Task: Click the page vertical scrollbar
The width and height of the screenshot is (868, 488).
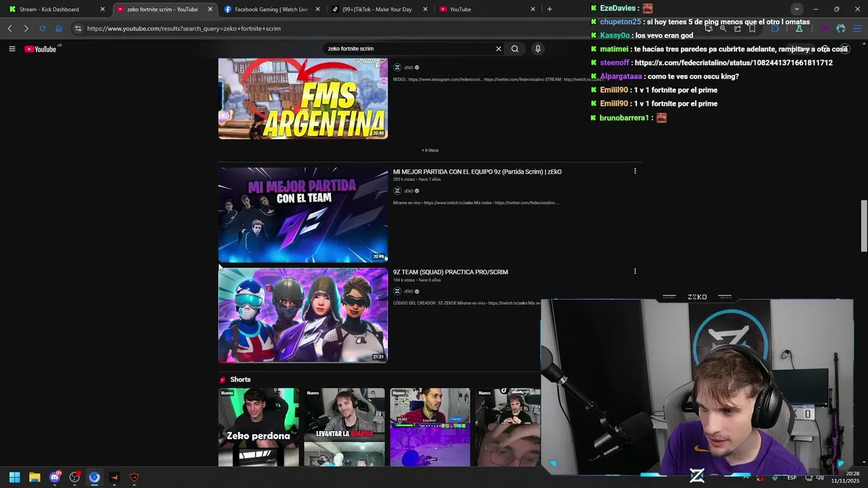Action: [864, 226]
